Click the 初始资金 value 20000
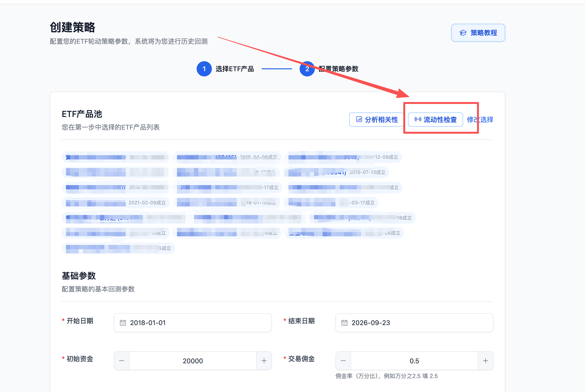This screenshot has height=392, width=585. 193,361
